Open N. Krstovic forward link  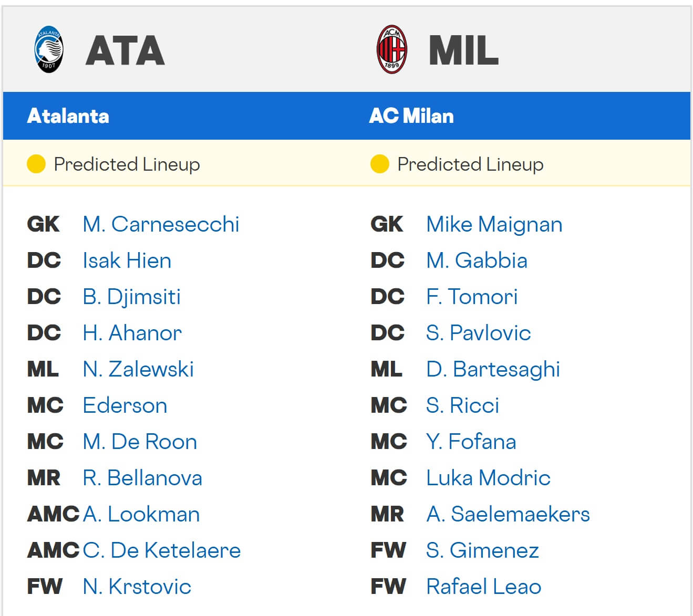click(x=137, y=587)
